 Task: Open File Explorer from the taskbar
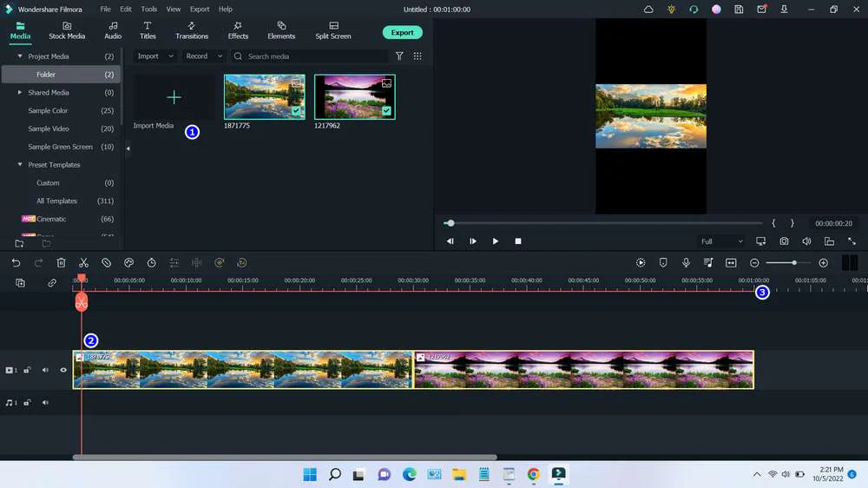click(459, 474)
